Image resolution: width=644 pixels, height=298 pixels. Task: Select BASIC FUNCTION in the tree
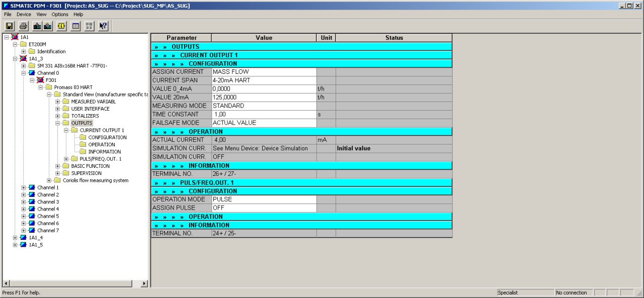pyautogui.click(x=90, y=166)
